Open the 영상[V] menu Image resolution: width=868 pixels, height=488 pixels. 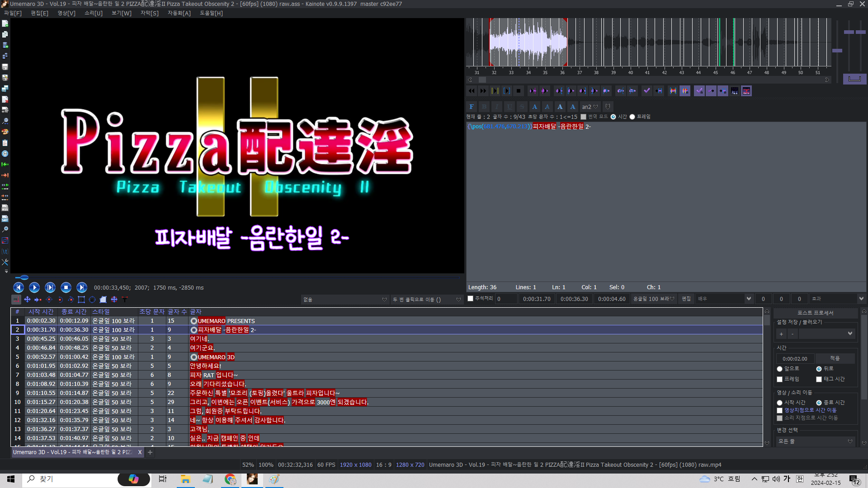tap(66, 13)
